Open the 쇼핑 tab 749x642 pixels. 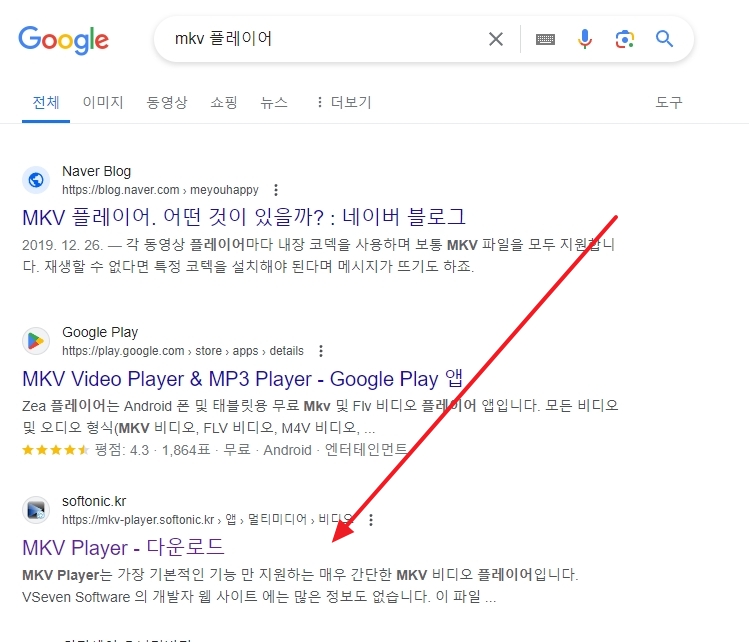224,102
